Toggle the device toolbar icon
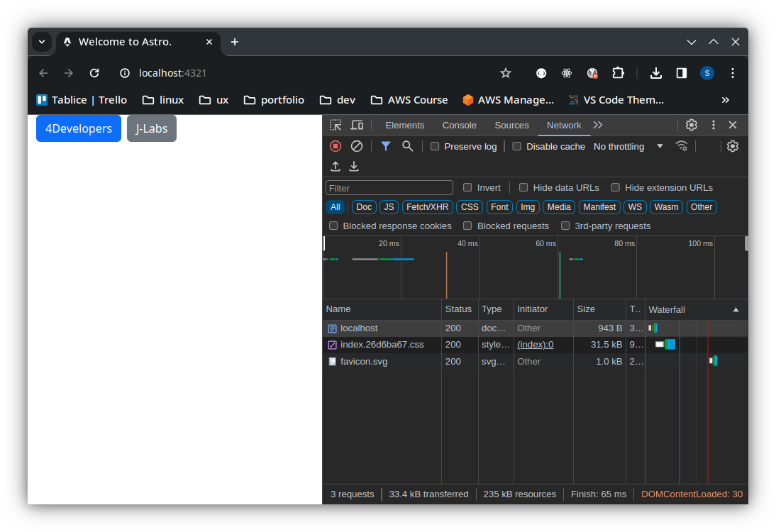Viewport: 776px width, 532px height. click(357, 126)
